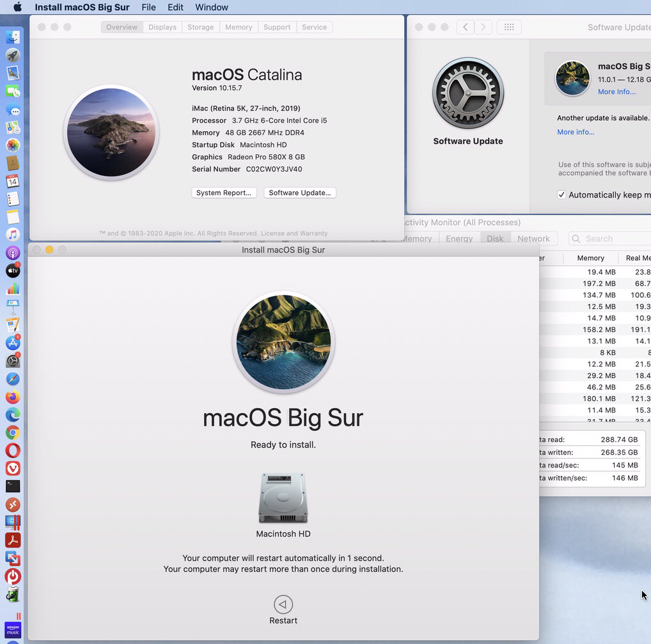The image size is (651, 644).
Task: Click the System Report button
Action: click(224, 192)
